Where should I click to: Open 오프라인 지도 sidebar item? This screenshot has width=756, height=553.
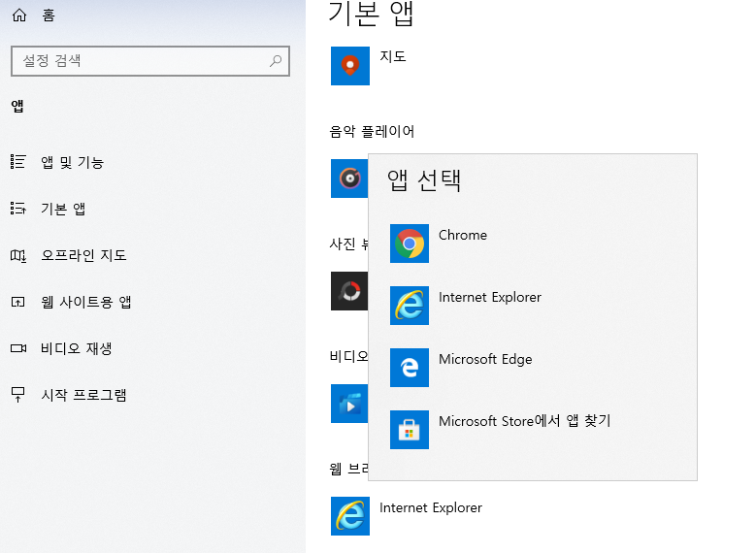83,255
